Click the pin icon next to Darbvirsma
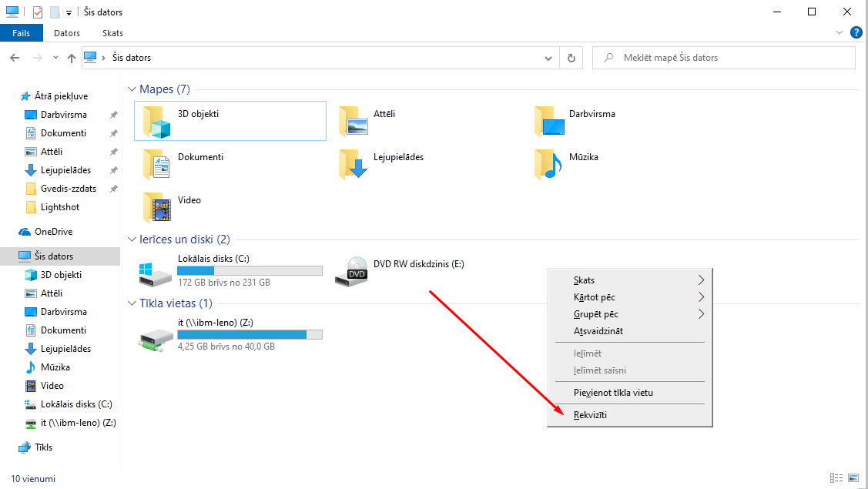 pyautogui.click(x=113, y=115)
